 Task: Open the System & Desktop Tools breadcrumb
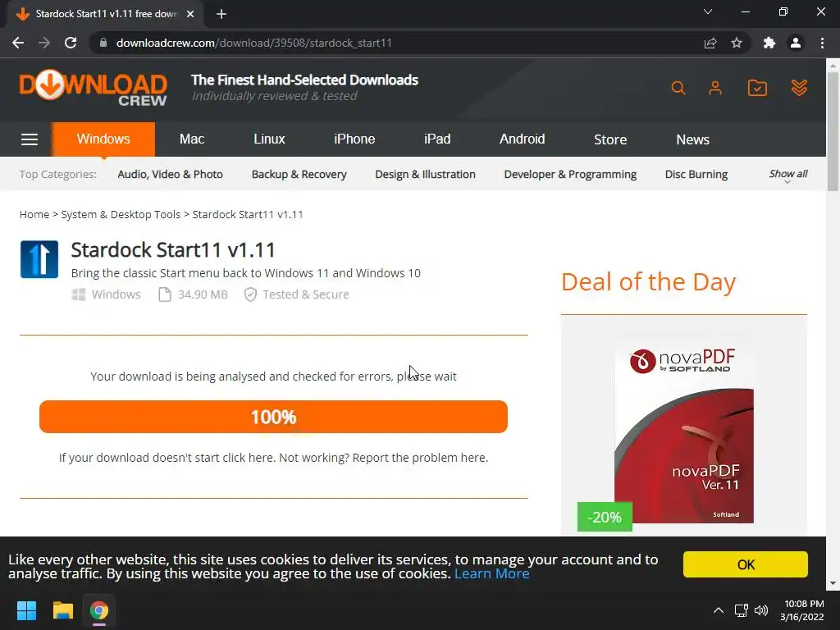pyautogui.click(x=121, y=214)
